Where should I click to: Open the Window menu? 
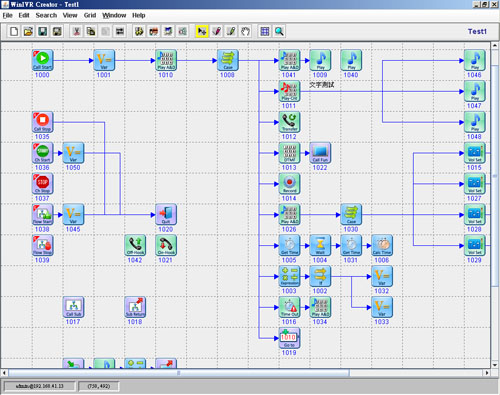pos(114,15)
